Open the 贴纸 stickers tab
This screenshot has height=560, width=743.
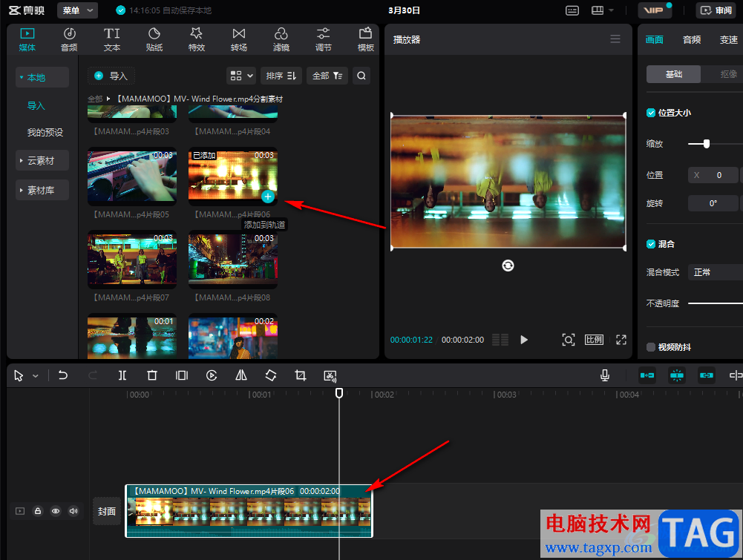(154, 40)
